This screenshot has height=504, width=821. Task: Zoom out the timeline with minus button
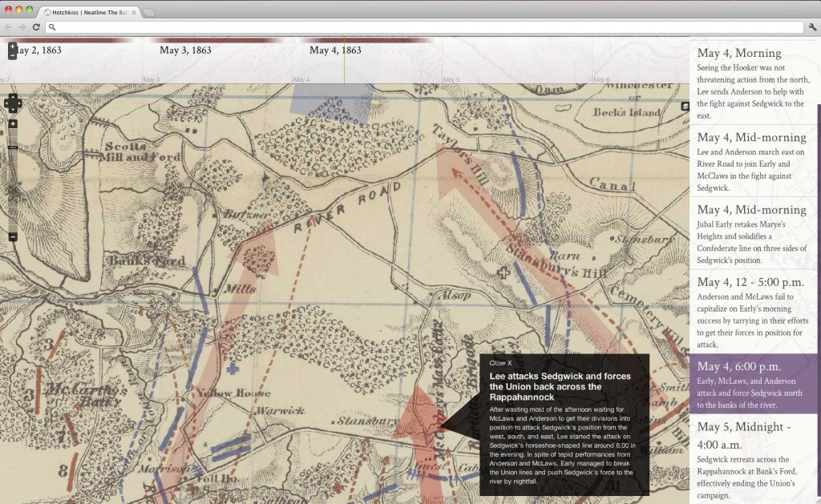[13, 55]
